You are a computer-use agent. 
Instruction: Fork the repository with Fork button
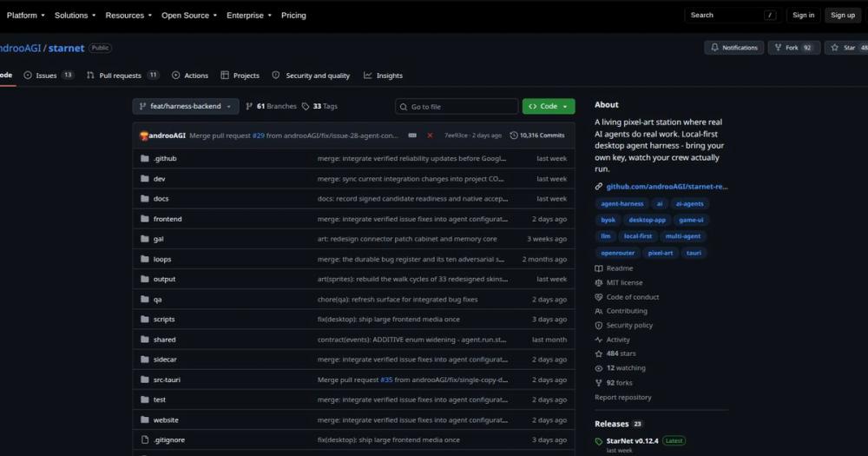[793, 48]
